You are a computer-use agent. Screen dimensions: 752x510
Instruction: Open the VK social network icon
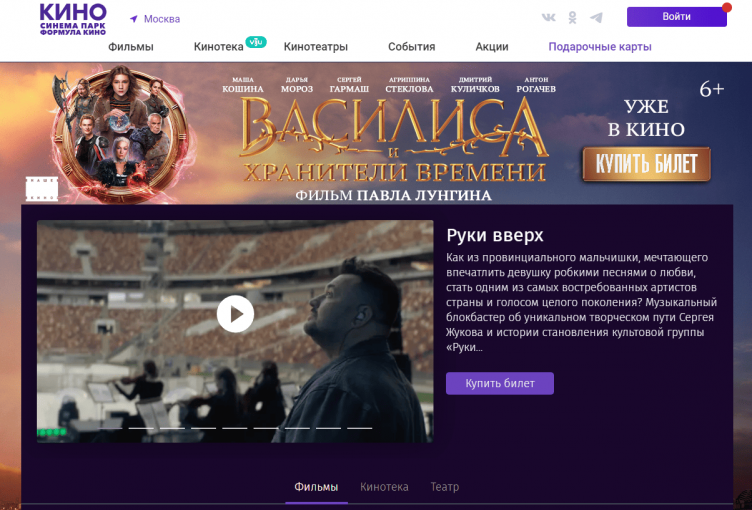click(548, 18)
